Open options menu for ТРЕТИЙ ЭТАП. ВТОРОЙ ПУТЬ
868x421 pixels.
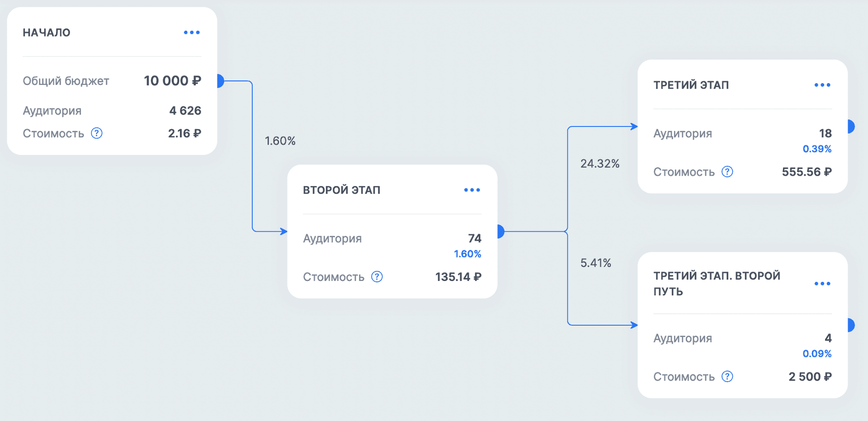[822, 284]
